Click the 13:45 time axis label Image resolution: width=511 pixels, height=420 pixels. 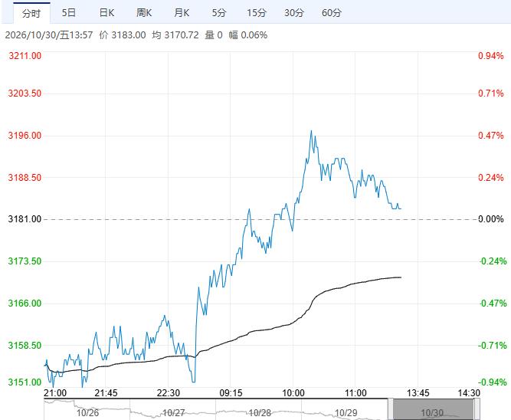(x=418, y=393)
